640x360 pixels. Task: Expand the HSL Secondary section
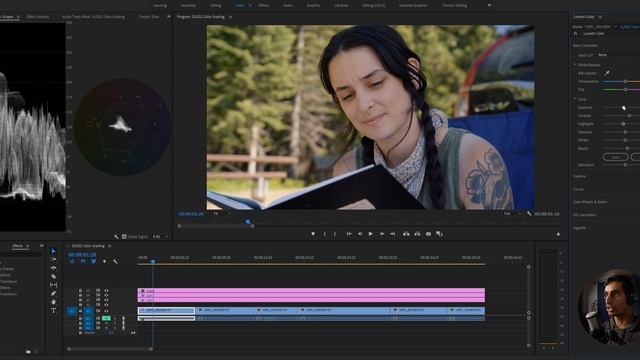(584, 215)
